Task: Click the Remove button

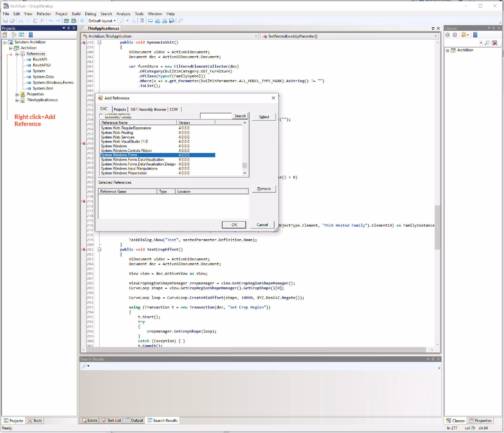Action: coord(264,189)
